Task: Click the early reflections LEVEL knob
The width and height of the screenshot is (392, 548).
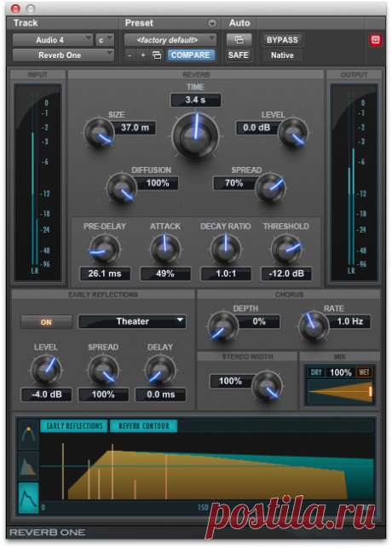Action: pyautogui.click(x=46, y=371)
